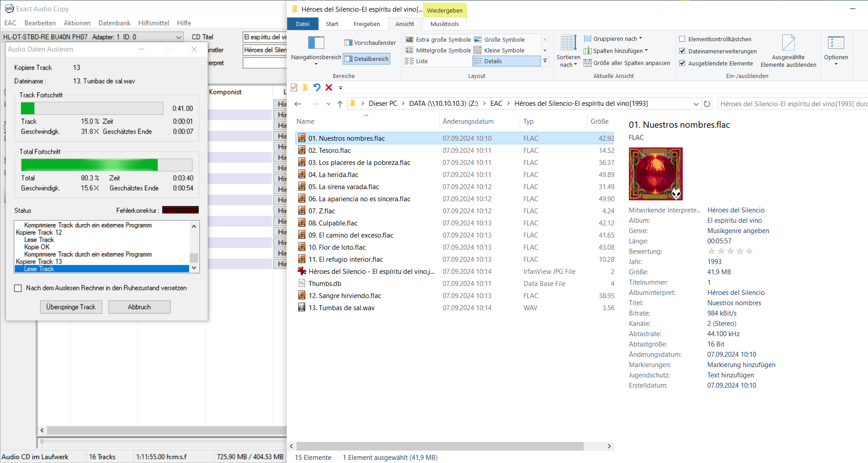Click Größe aller Spalten anpassen
The width and height of the screenshot is (868, 463).
(627, 63)
